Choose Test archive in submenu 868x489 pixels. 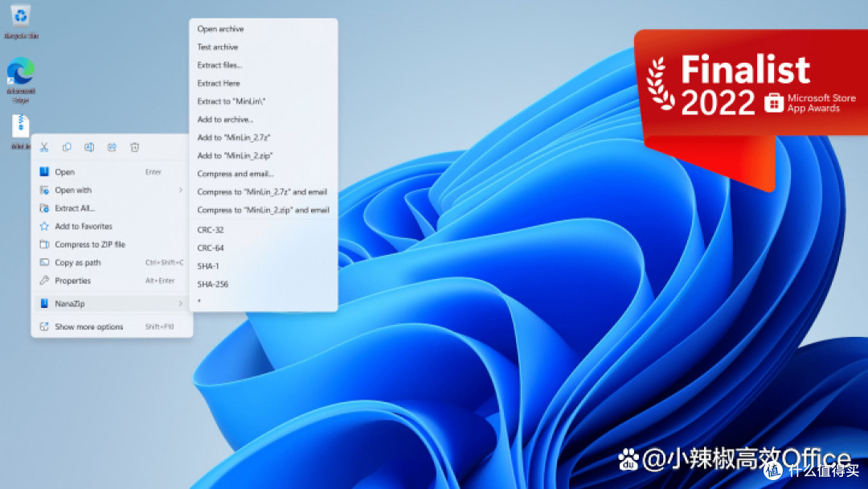point(264,47)
